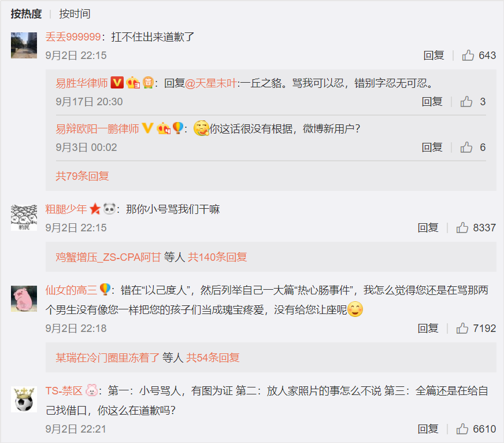Image resolution: width=504 pixels, height=443 pixels.
Task: Reply to 丢丢999999's comment
Action: 433,56
